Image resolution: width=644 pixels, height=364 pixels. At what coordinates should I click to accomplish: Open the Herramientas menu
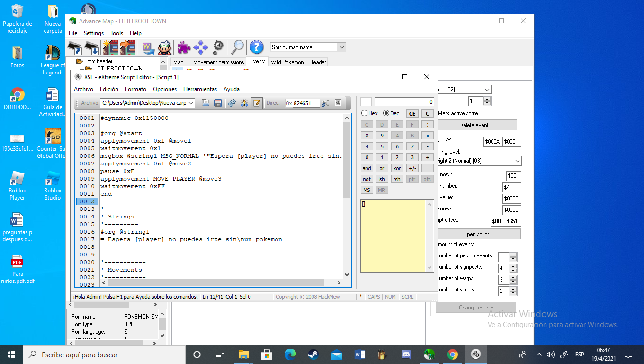click(x=200, y=89)
